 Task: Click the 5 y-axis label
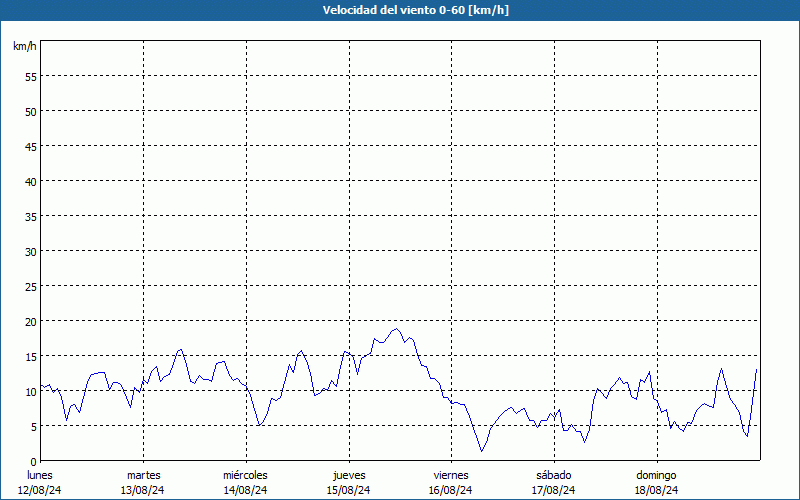[x=34, y=427]
